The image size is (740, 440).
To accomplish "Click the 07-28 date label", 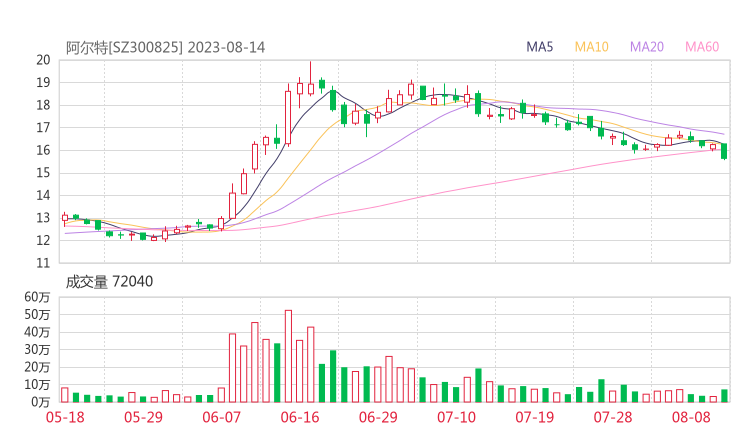I will coord(613,418).
